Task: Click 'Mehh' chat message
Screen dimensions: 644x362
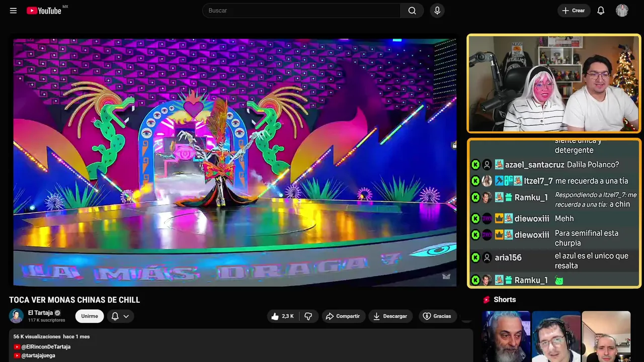Action: click(564, 219)
